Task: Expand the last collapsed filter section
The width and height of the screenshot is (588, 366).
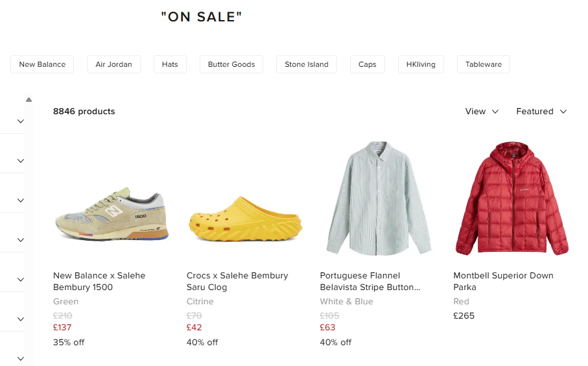Action: tap(20, 358)
